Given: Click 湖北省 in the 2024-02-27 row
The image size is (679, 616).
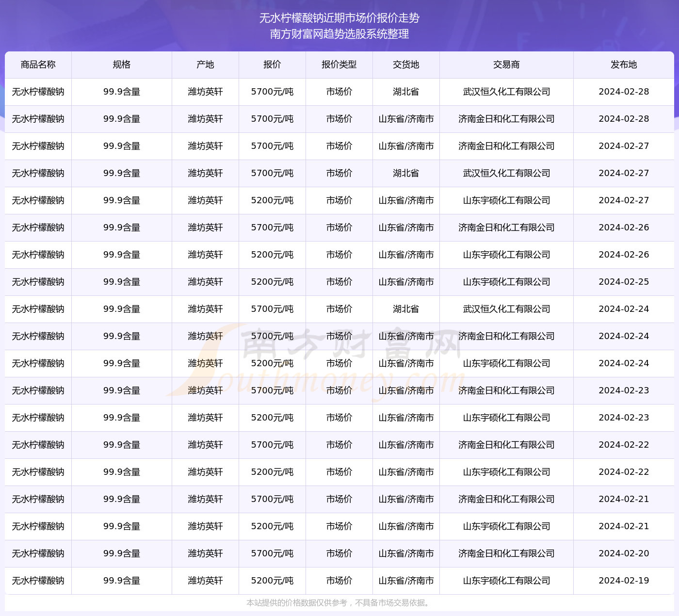Looking at the screenshot, I should tap(406, 173).
